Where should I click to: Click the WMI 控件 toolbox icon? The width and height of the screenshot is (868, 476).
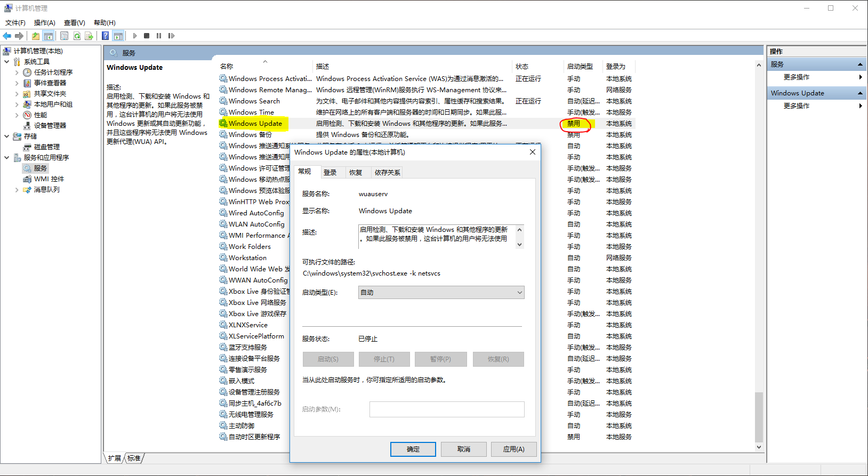(27, 179)
